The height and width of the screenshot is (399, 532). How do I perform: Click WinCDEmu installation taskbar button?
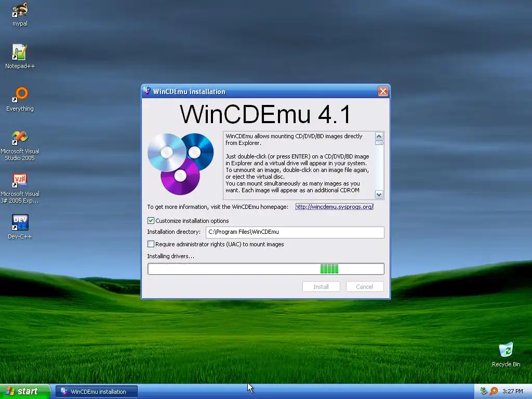[97, 392]
